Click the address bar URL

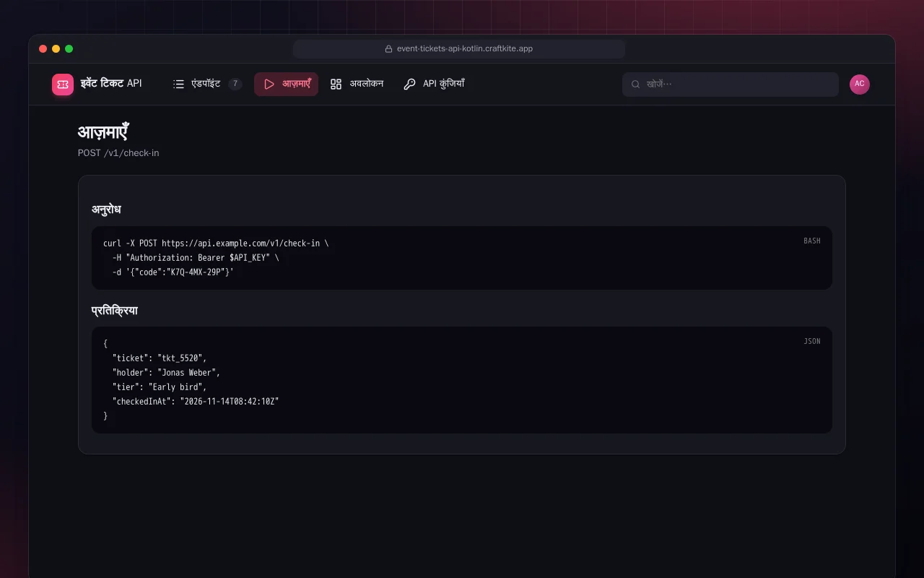[465, 49]
